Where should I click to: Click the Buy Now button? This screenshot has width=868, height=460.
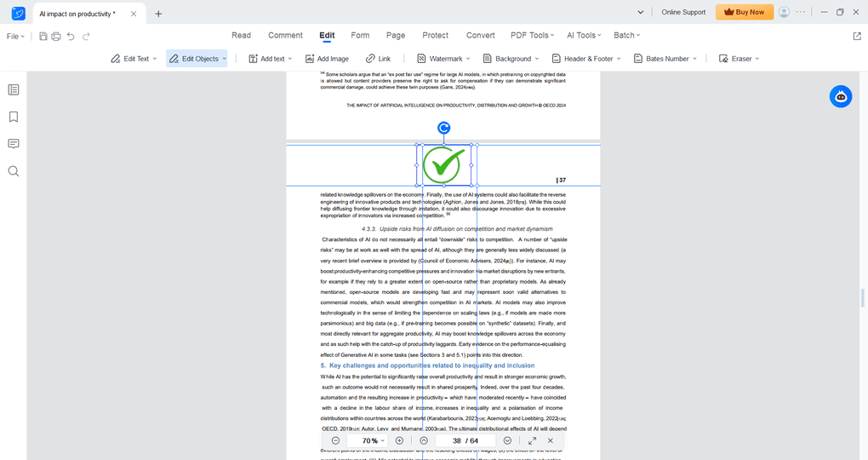[x=745, y=12]
